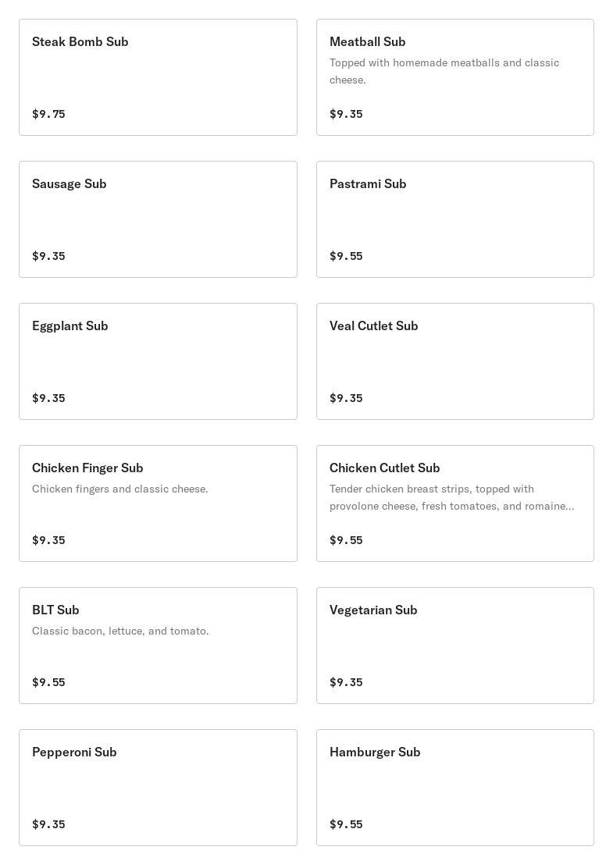Select the Eggplant Sub item
The width and height of the screenshot is (613, 868).
coord(158,361)
